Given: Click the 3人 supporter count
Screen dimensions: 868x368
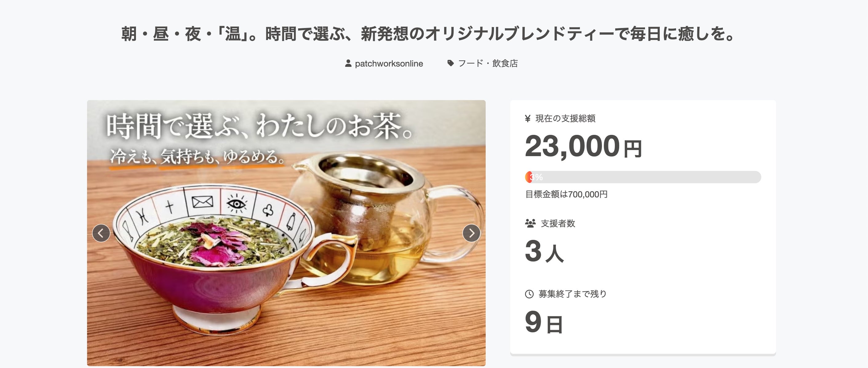Looking at the screenshot, I should (544, 251).
